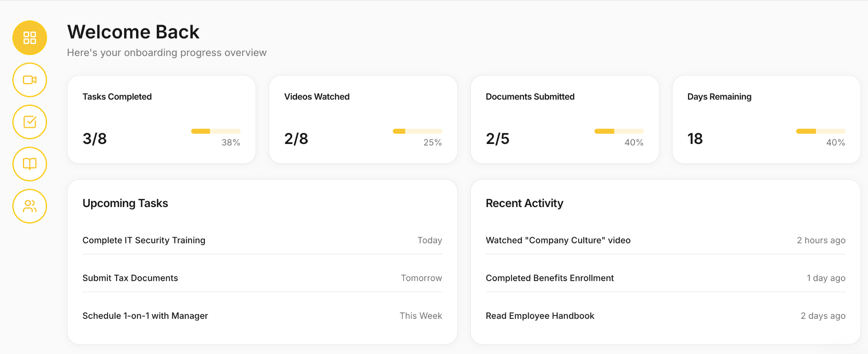Click the Documents Submitted progress bar
This screenshot has height=354, width=868.
[x=619, y=131]
